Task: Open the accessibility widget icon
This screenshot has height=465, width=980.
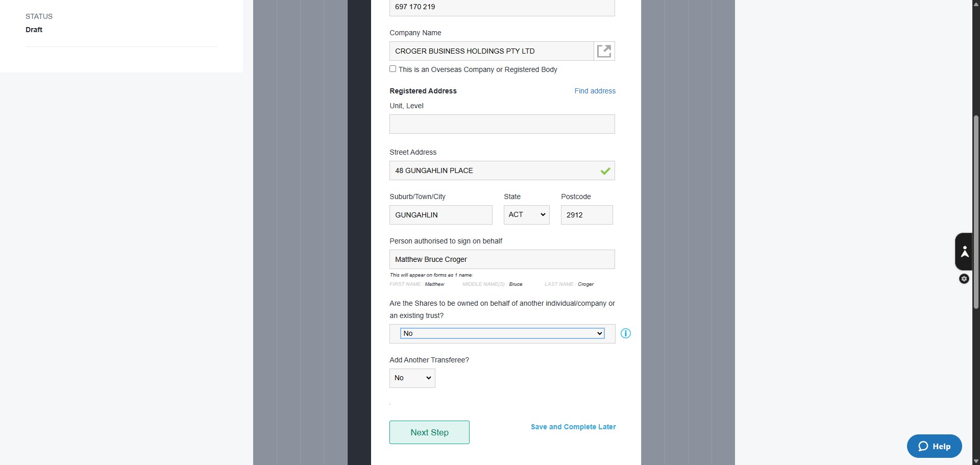Action: click(x=964, y=252)
